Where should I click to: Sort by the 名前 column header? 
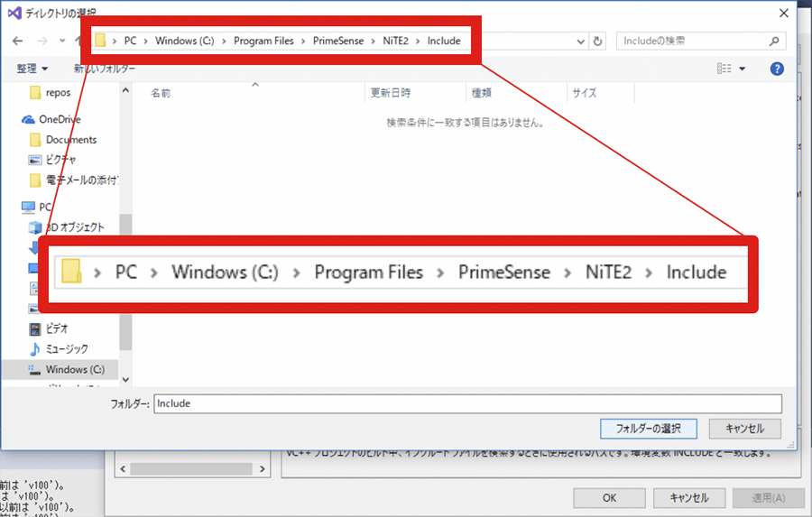[161, 93]
